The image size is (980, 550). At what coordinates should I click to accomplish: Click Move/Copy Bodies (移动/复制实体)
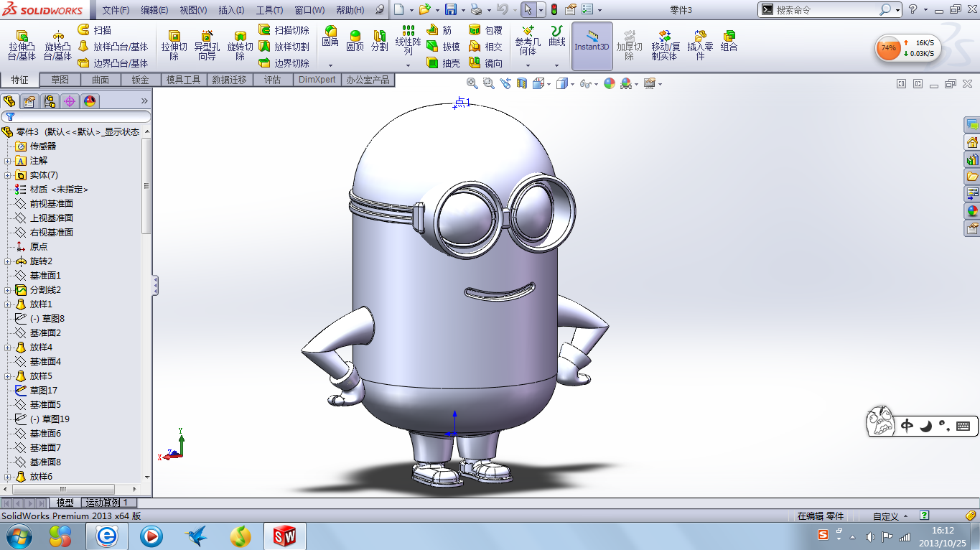point(666,45)
